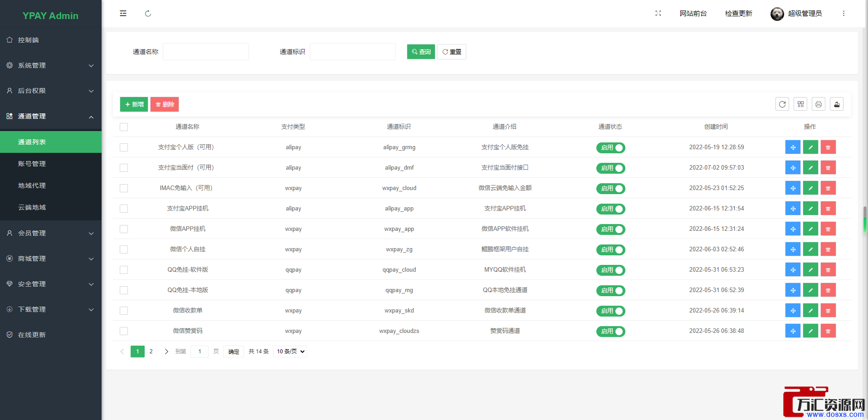Viewport: 868px width, 420px height.
Task: Delete the wxpay_cloudzs channel
Action: click(x=828, y=331)
